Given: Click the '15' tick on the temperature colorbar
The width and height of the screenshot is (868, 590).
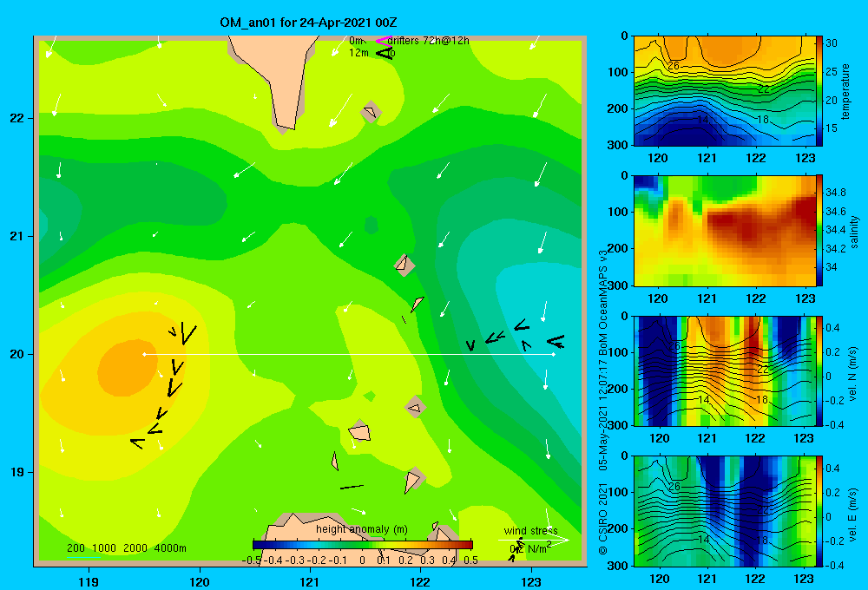Looking at the screenshot, I should (x=831, y=128).
